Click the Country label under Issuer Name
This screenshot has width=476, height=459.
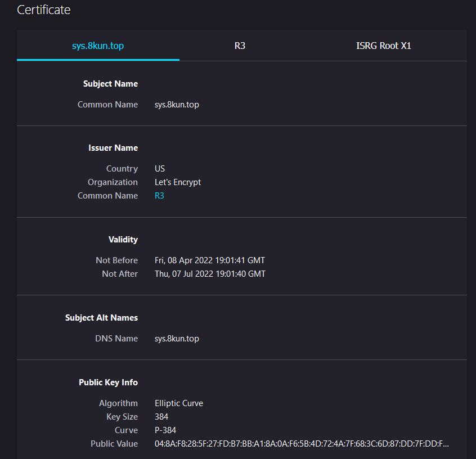(x=122, y=169)
